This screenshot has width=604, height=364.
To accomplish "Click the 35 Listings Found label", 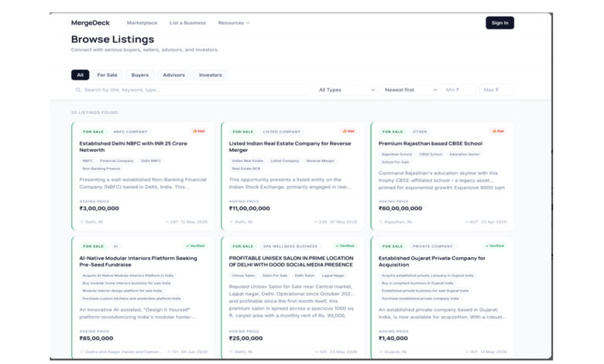I will 94,112.
